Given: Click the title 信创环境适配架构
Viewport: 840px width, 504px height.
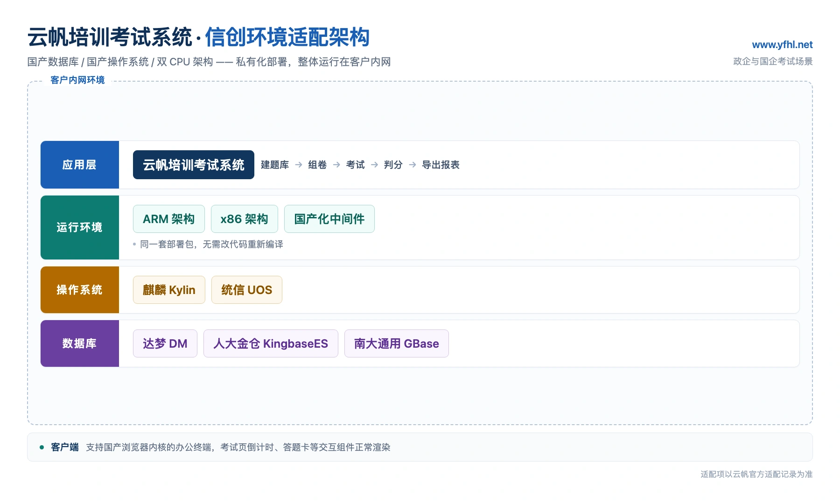Looking at the screenshot, I should click(x=287, y=37).
